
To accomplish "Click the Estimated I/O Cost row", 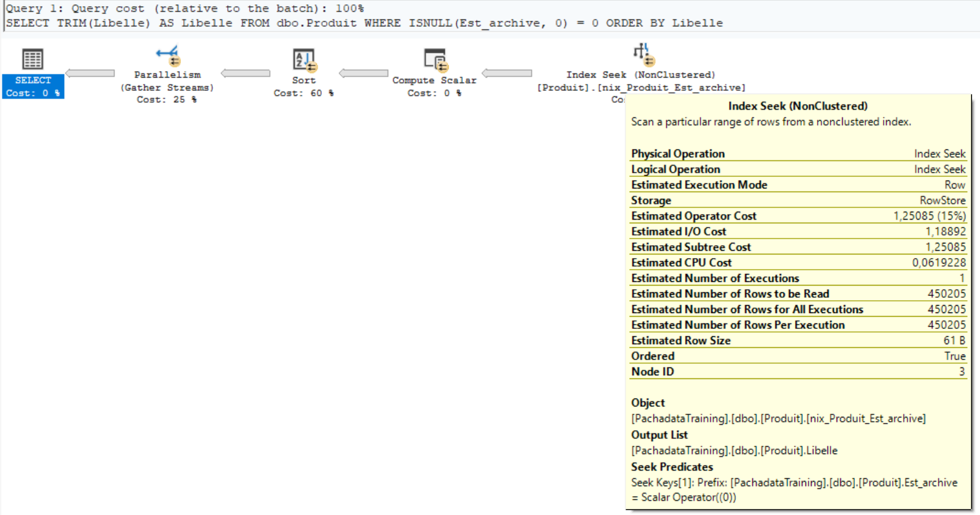I will coord(798,231).
